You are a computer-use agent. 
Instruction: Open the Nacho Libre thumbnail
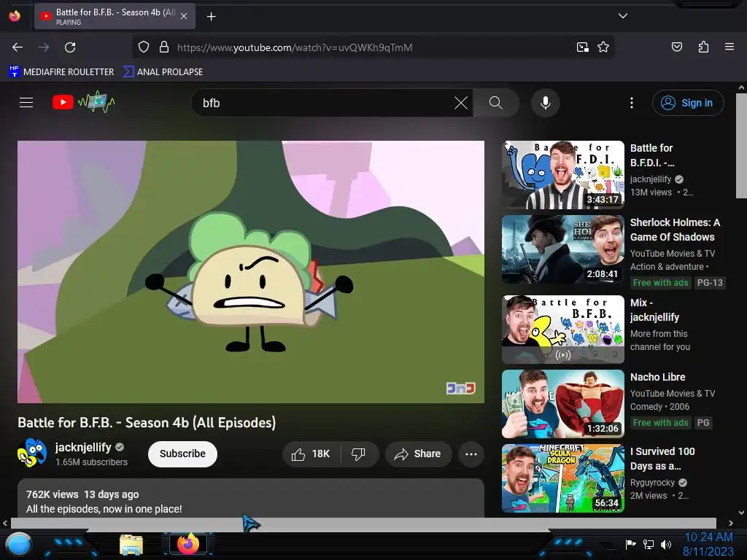click(x=563, y=404)
